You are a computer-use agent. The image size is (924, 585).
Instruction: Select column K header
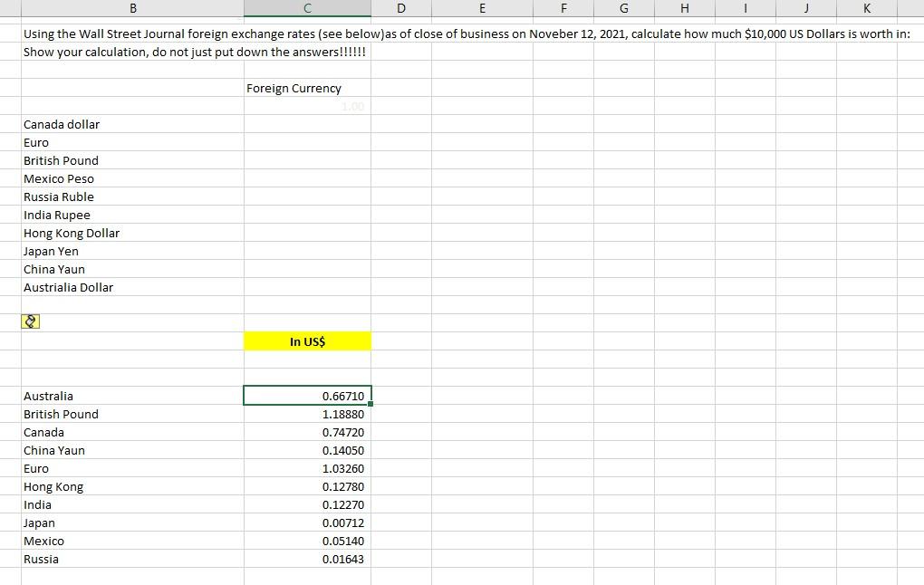coord(867,8)
